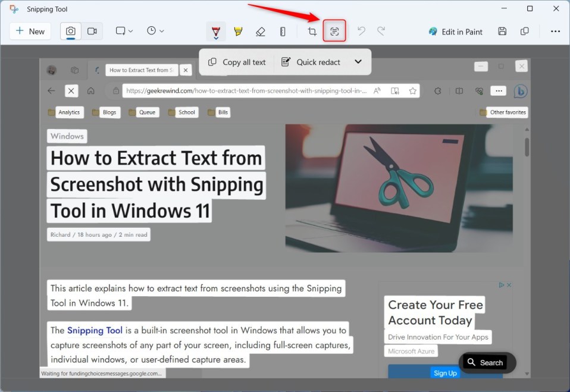570x392 pixels.
Task: Click the Redo arrow
Action: 381,32
